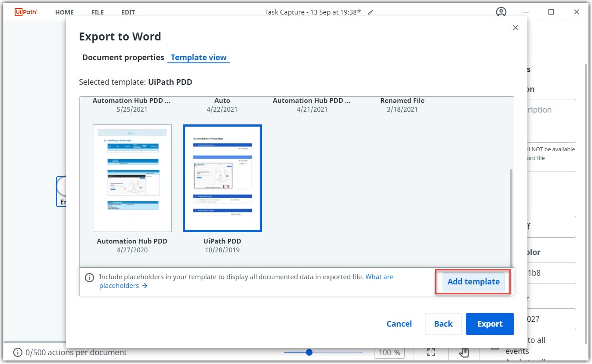Viewport: 592px width, 364px height.
Task: Click the UiPath logo
Action: tap(26, 12)
